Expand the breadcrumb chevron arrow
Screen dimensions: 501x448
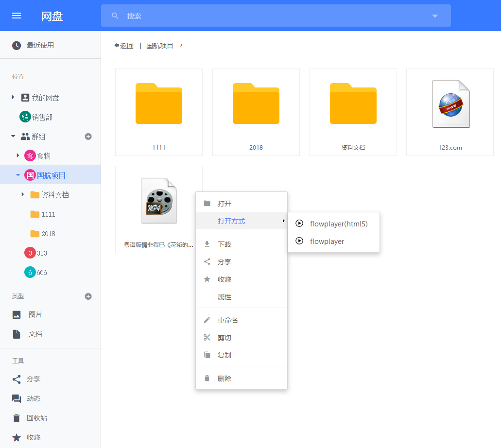pos(181,45)
